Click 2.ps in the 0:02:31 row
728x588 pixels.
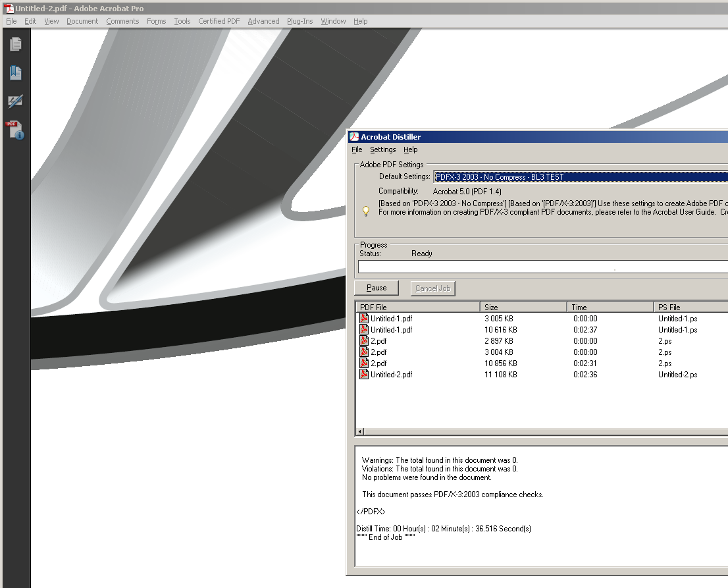665,363
